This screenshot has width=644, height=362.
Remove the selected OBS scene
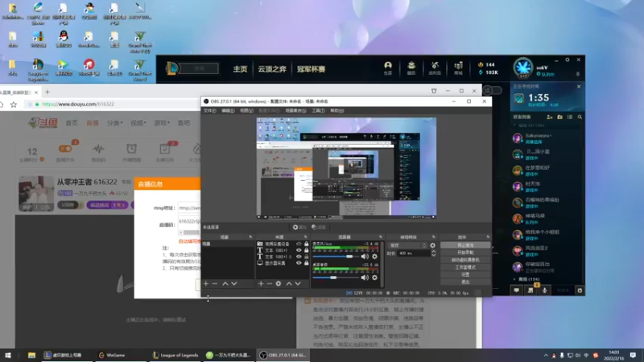click(x=215, y=284)
